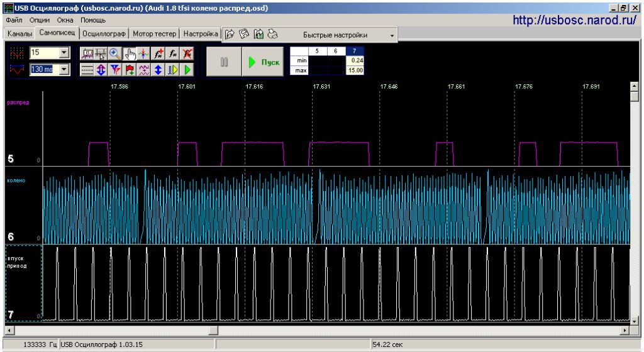Switch to the Мотор тестер tab
The width and height of the screenshot is (644, 352).
click(153, 34)
